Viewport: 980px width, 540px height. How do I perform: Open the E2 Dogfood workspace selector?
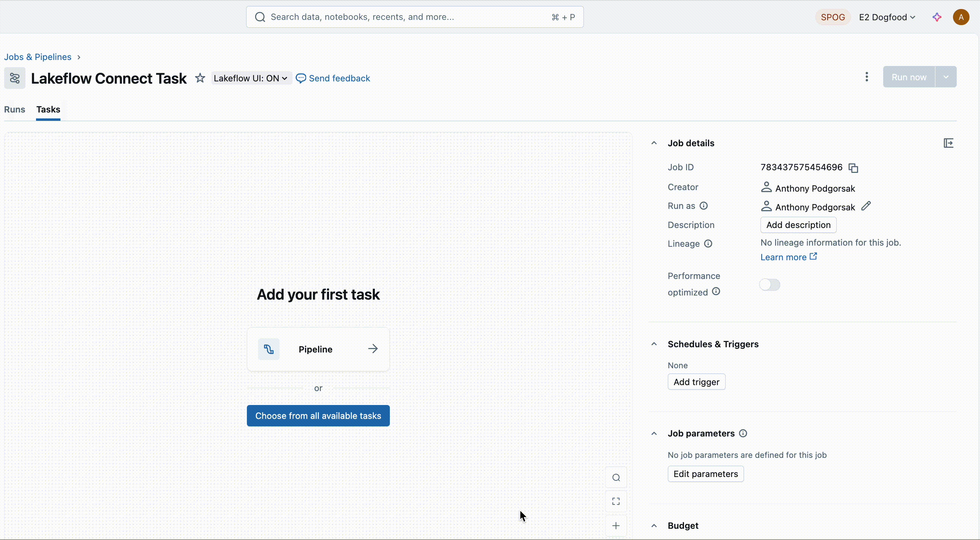click(x=887, y=17)
